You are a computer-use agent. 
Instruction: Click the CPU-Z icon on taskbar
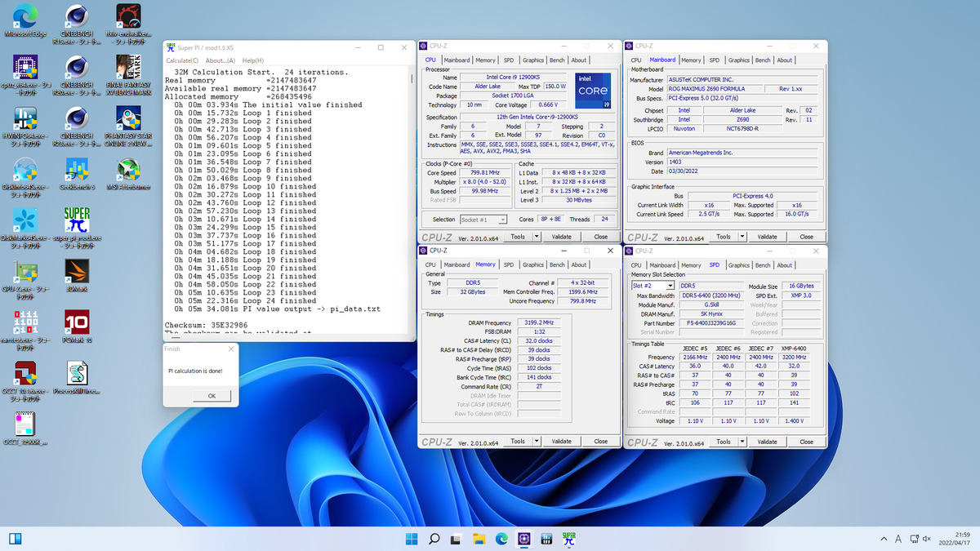tap(524, 539)
